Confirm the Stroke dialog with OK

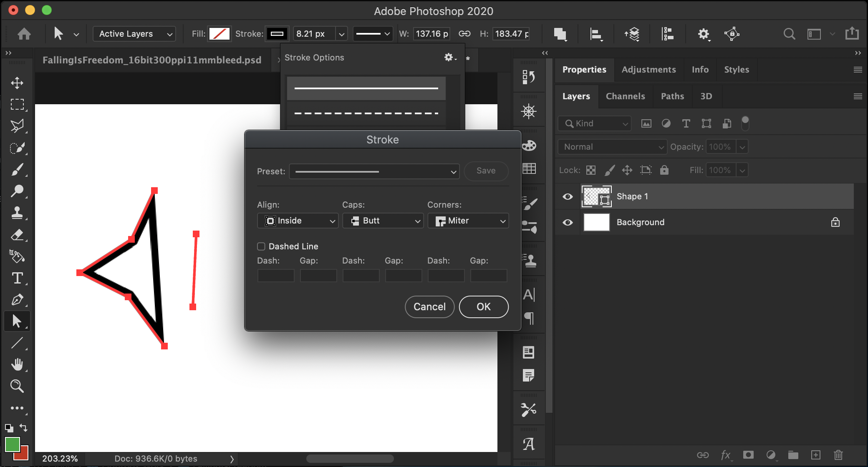pos(483,306)
